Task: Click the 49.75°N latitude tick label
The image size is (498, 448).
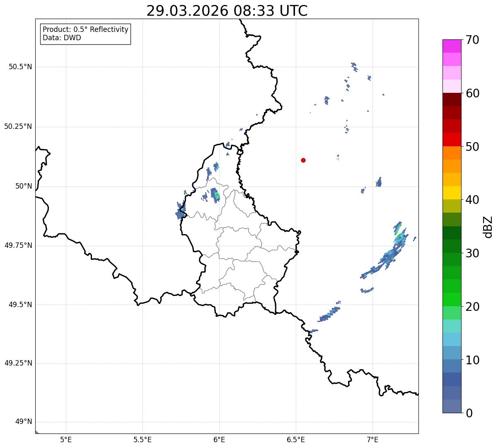Action: coord(18,245)
